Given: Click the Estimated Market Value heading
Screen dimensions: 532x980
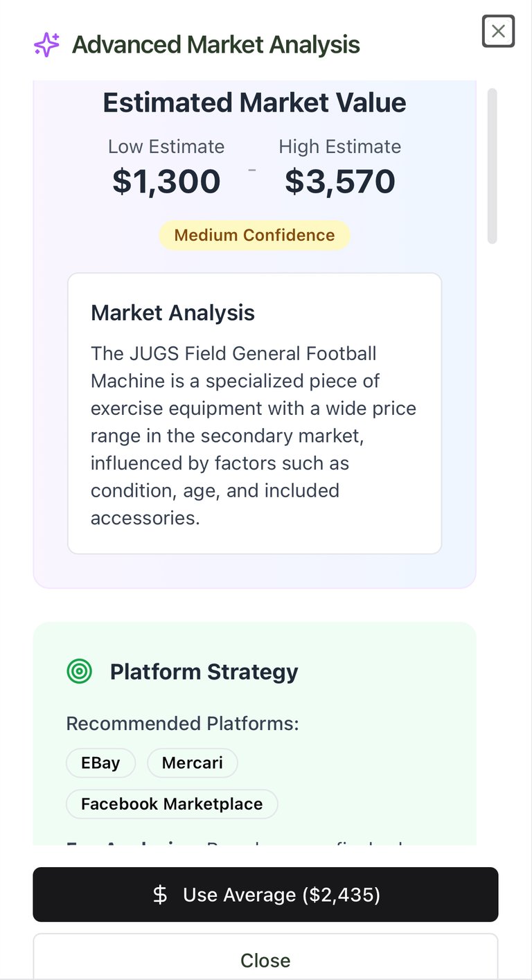Looking at the screenshot, I should [254, 103].
